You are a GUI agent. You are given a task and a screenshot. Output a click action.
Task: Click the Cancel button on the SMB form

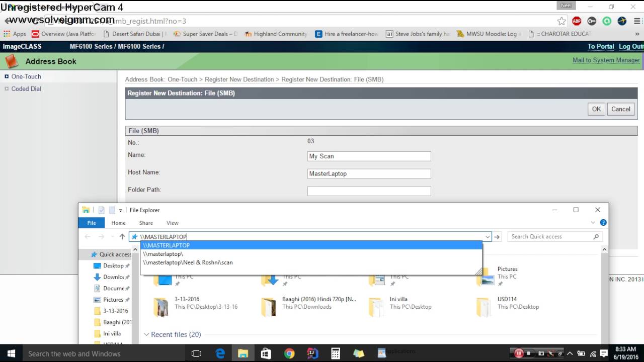[620, 109]
